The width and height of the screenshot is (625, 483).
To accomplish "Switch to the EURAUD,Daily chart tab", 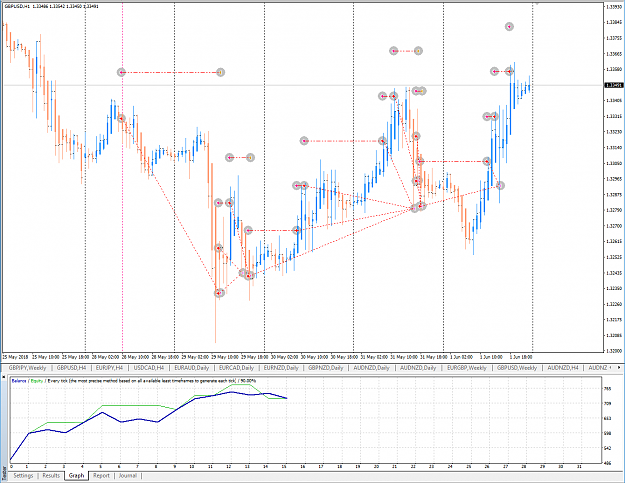I will point(192,368).
